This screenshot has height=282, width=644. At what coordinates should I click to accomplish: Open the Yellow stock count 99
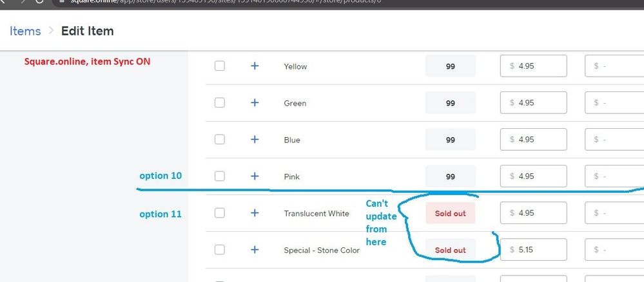click(x=450, y=66)
